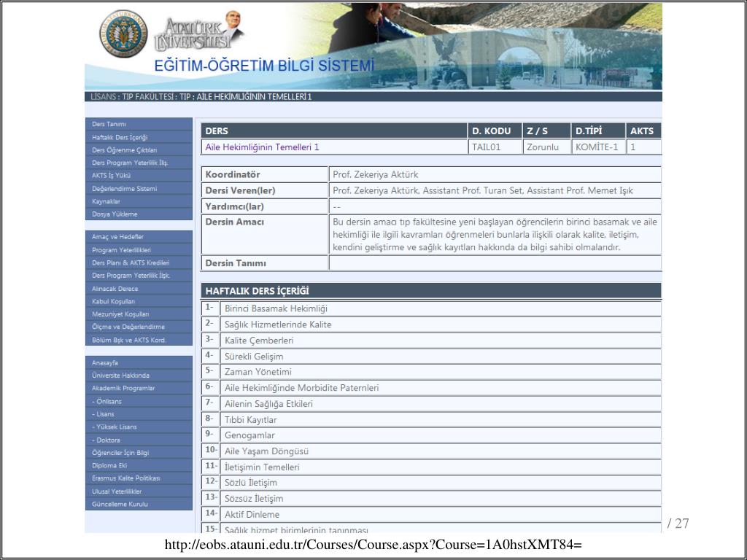Select Lisans programs link

[x=139, y=414]
